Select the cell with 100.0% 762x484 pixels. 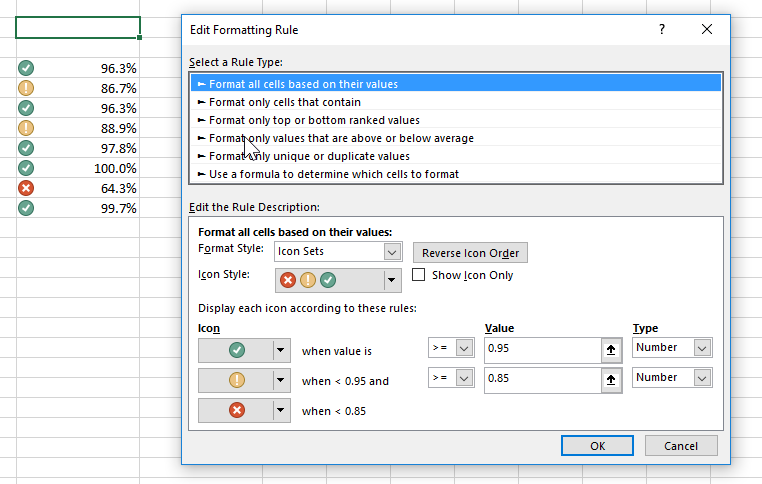pos(78,168)
